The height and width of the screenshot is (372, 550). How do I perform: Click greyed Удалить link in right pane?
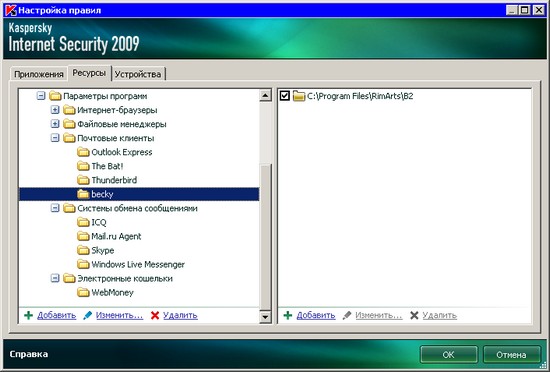point(440,315)
